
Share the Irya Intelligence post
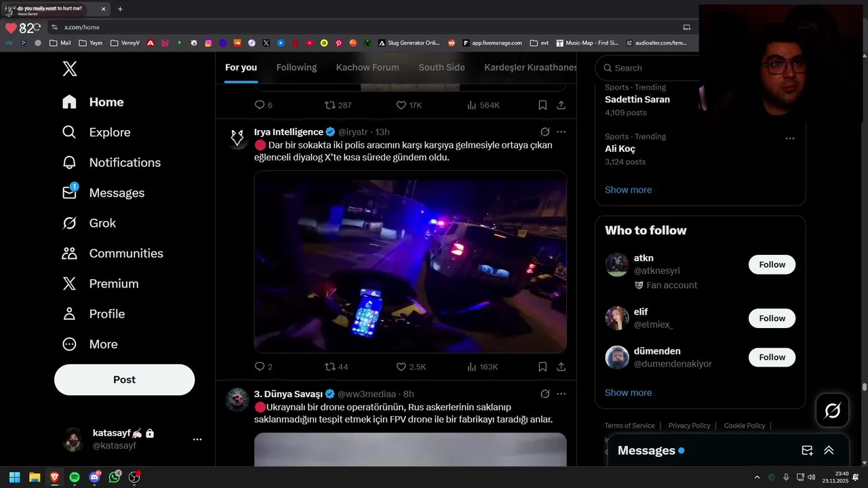[x=561, y=367]
